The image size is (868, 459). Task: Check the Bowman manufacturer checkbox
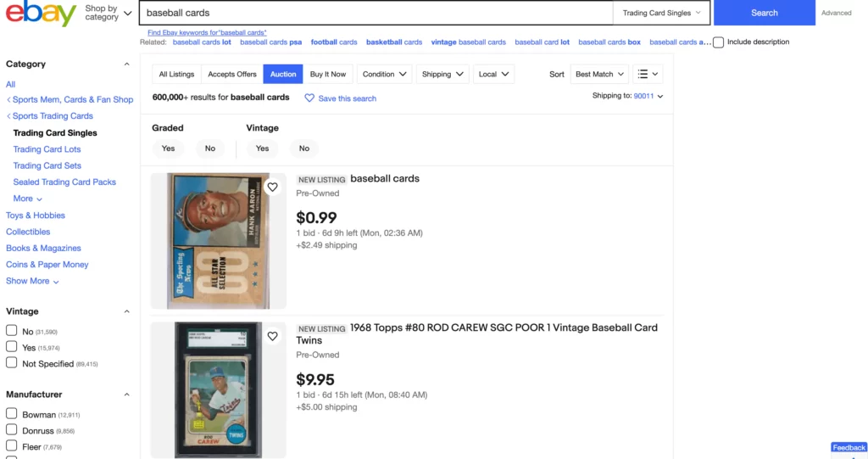(12, 413)
